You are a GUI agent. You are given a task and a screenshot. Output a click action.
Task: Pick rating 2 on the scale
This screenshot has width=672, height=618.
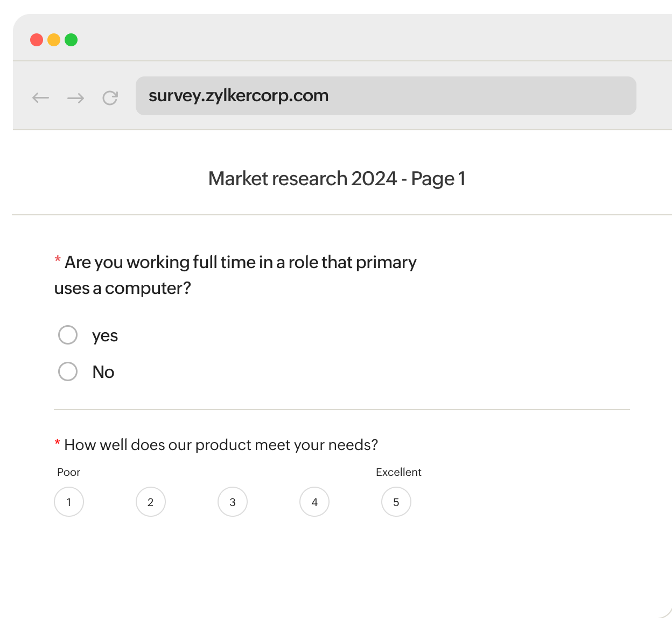(151, 502)
